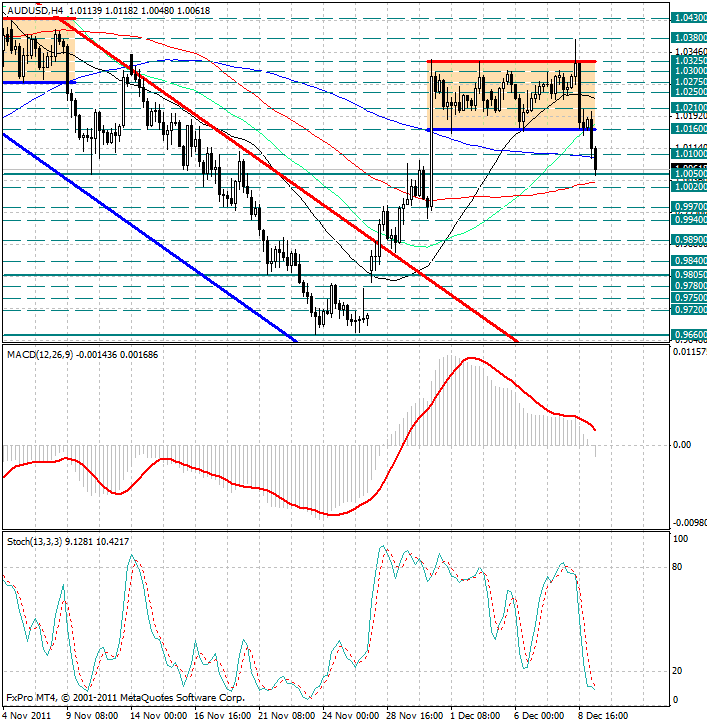Image resolution: width=707 pixels, height=723 pixels.
Task: Select the 0.9890 price level label
Action: click(689, 240)
